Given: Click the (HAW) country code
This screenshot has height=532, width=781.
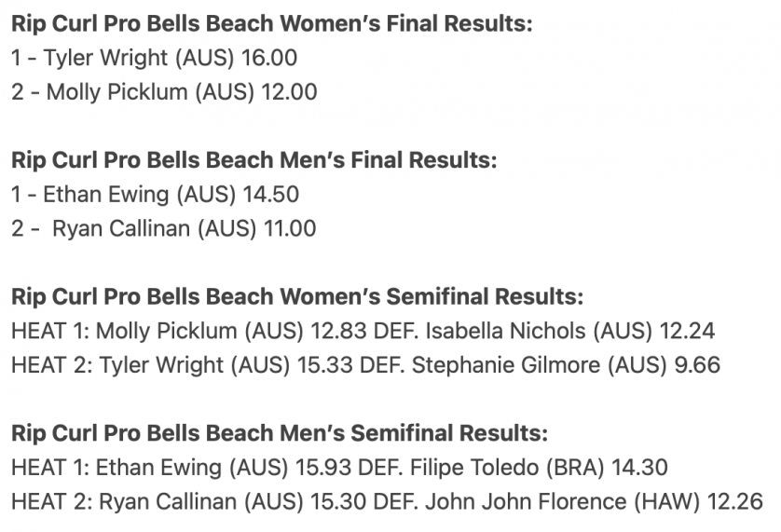Looking at the screenshot, I should (x=667, y=501).
